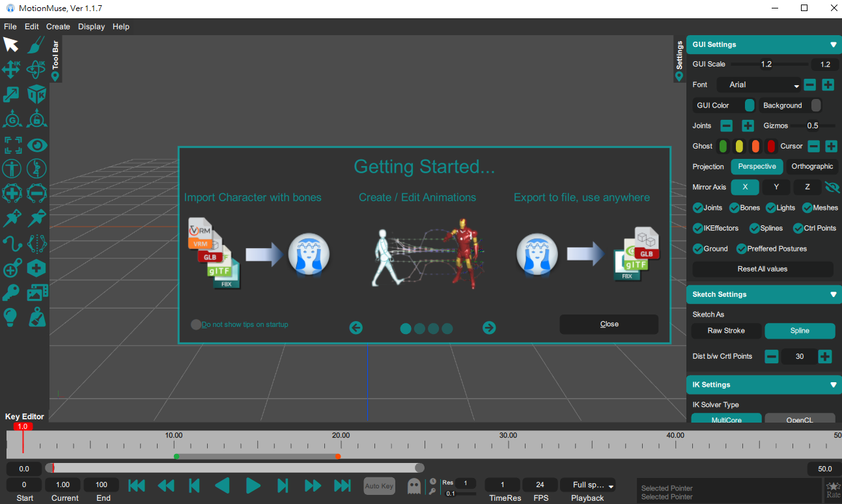Image resolution: width=842 pixels, height=504 pixels.
Task: Collapse the GUI Settings section
Action: [x=833, y=45]
